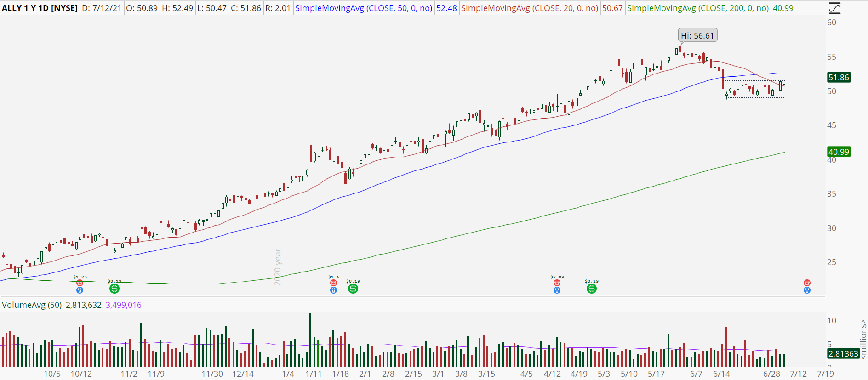
Task: Click the C: 51.86 close value in header
Action: click(246, 8)
